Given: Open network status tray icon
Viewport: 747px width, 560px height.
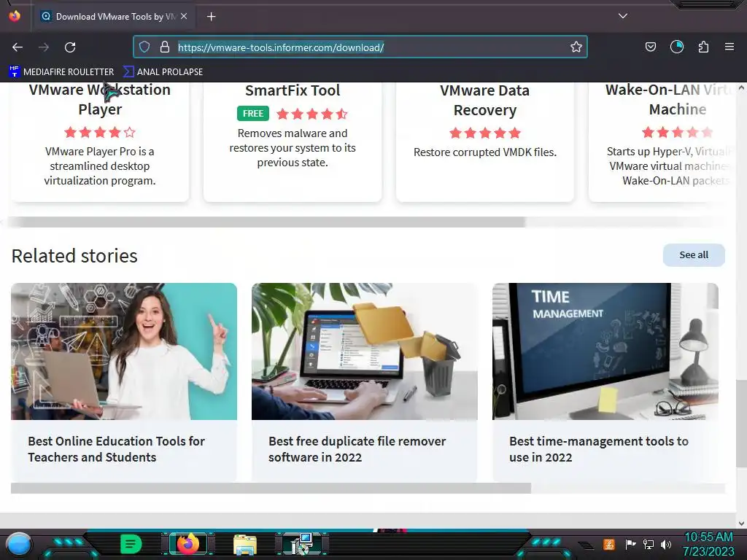Looking at the screenshot, I should point(648,544).
